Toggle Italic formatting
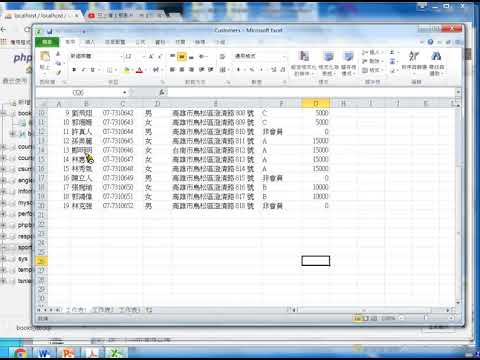 click(x=83, y=70)
